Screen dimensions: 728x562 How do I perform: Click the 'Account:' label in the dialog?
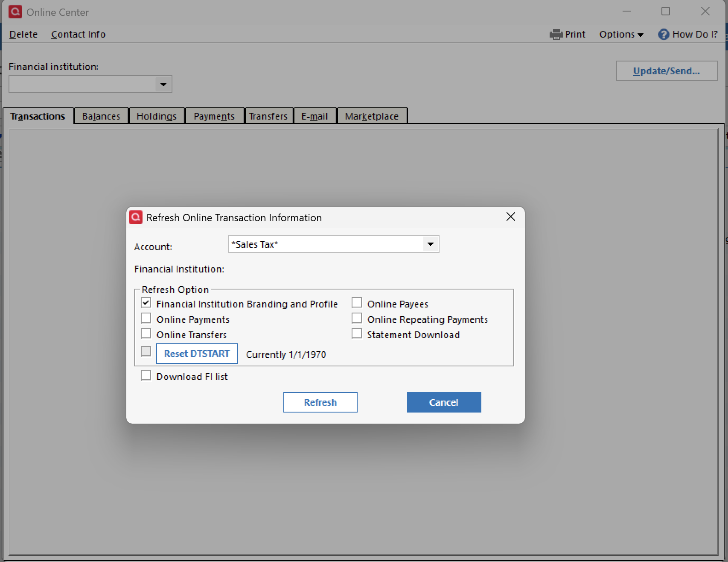coord(153,247)
